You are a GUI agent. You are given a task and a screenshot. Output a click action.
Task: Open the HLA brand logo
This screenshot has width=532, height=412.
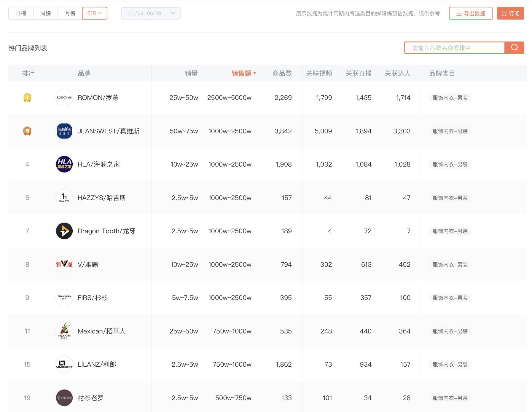coord(64,164)
